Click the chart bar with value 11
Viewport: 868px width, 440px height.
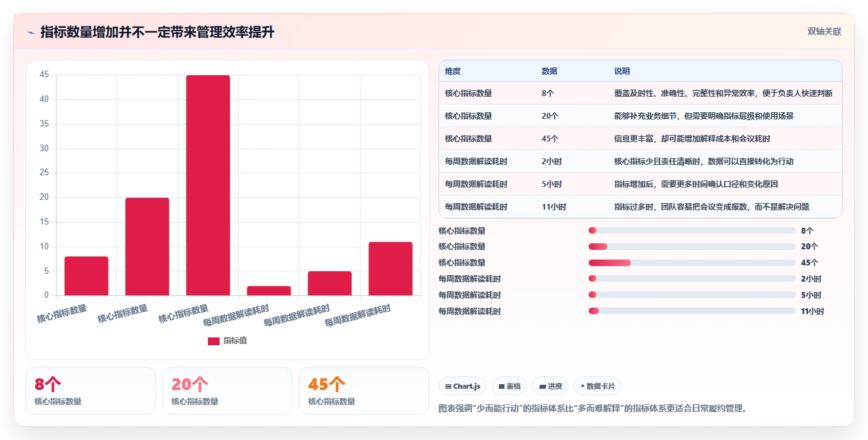(x=390, y=269)
